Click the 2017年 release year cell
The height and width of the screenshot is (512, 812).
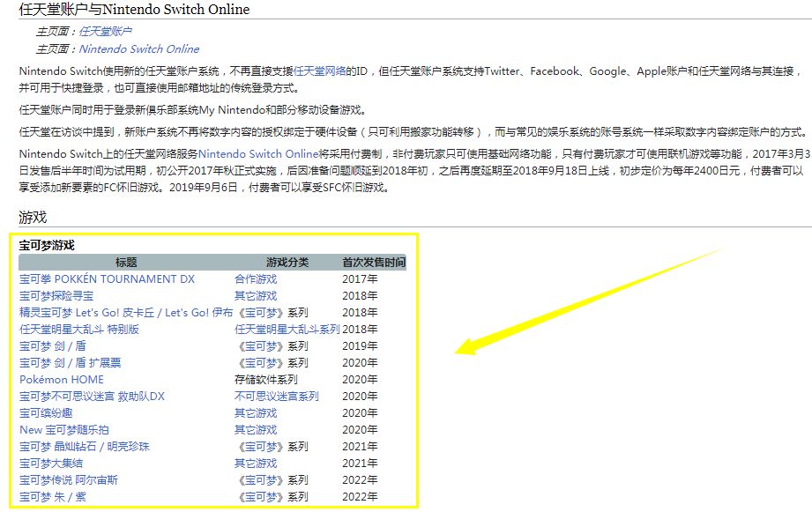pyautogui.click(x=360, y=279)
